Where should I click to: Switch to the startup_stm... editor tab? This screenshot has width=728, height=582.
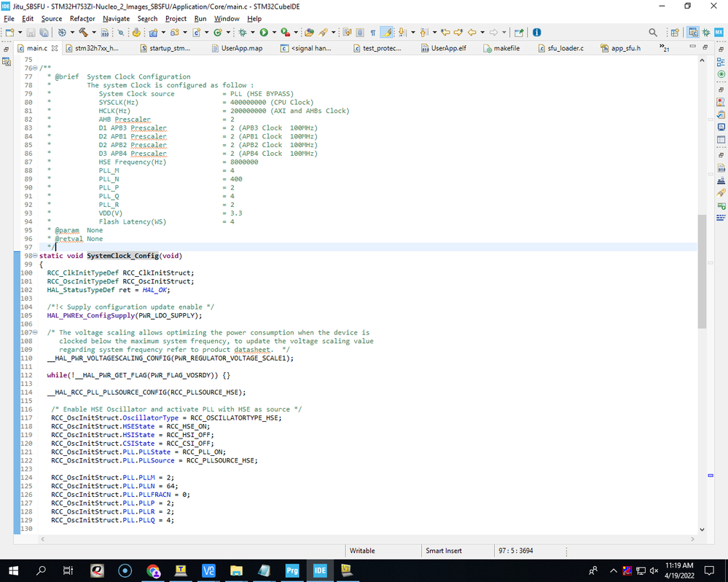click(x=165, y=48)
